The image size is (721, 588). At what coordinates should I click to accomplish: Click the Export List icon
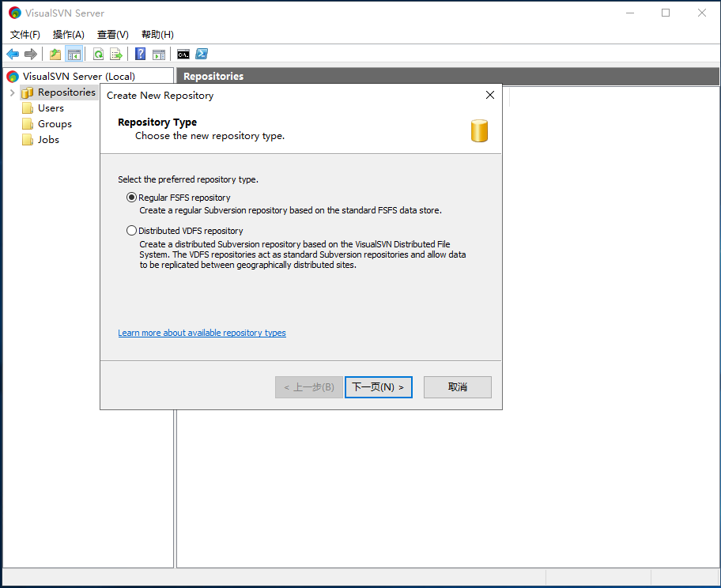coord(116,55)
